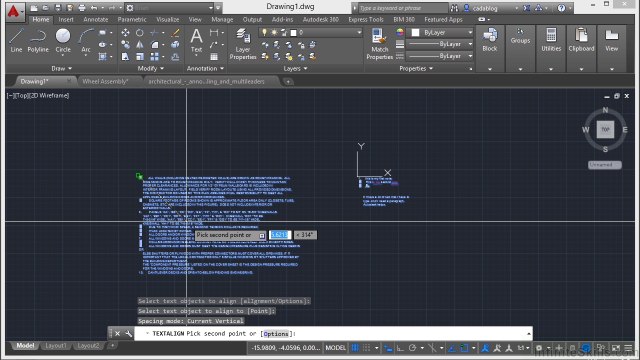640x360 pixels.
Task: Select the Arc tool
Action: 86,41
